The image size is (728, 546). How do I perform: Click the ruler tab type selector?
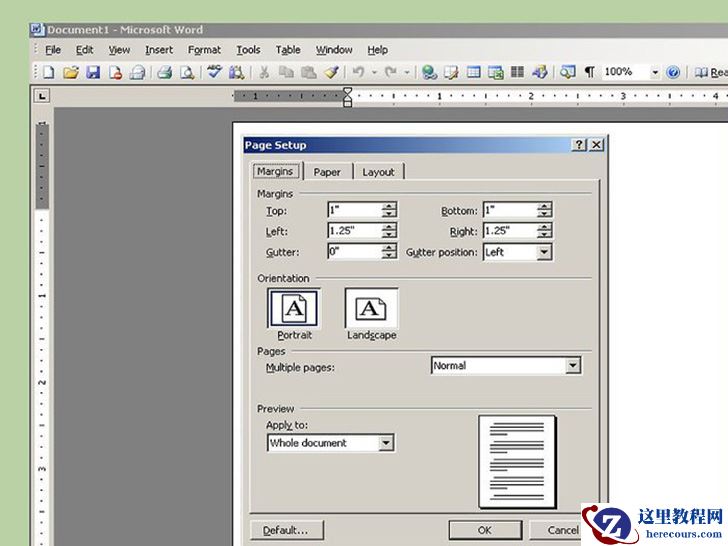pyautogui.click(x=42, y=96)
